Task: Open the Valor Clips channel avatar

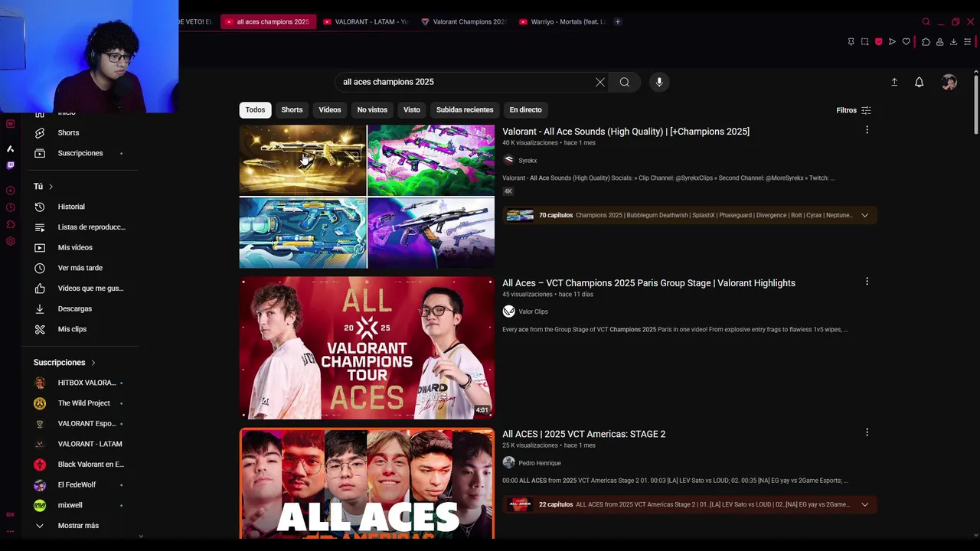Action: click(508, 311)
